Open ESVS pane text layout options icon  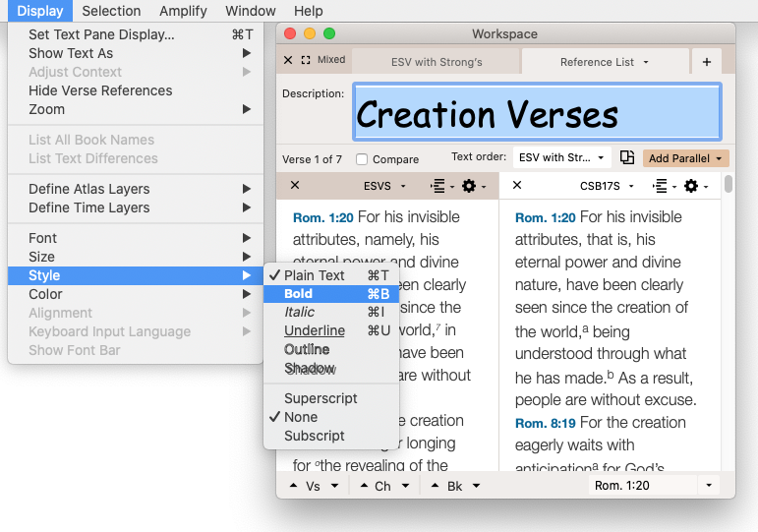pos(438,186)
